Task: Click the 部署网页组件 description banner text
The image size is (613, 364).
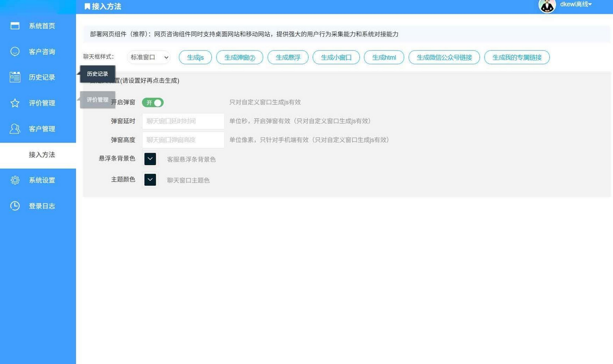Action: 244,34
